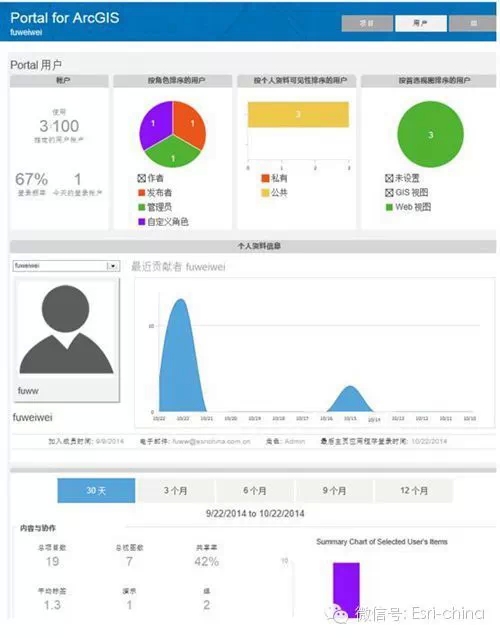Switch to the 用户 tab
The height and width of the screenshot is (638, 500).
tap(421, 23)
